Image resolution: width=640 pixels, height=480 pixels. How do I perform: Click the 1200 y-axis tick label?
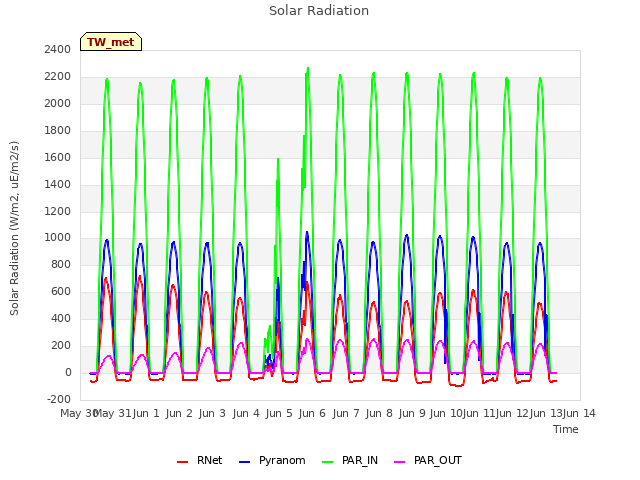tap(58, 211)
